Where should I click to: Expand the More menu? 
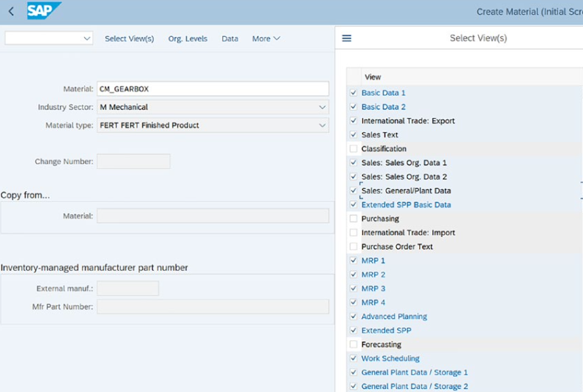[266, 38]
